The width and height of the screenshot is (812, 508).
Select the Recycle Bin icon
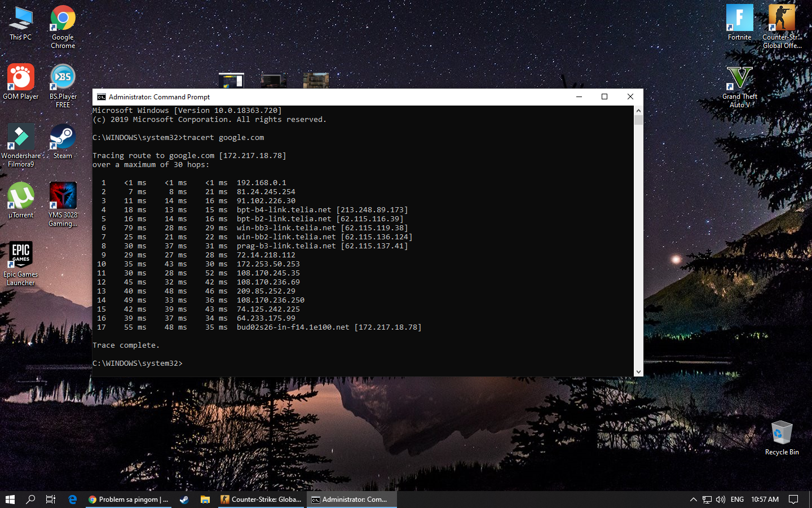(x=782, y=433)
